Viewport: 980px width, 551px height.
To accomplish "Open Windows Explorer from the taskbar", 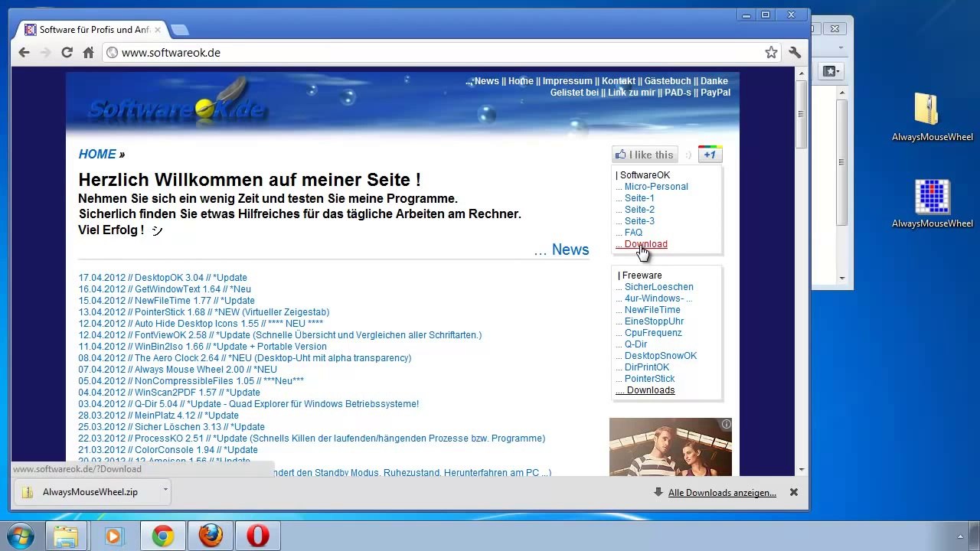I will tap(67, 536).
